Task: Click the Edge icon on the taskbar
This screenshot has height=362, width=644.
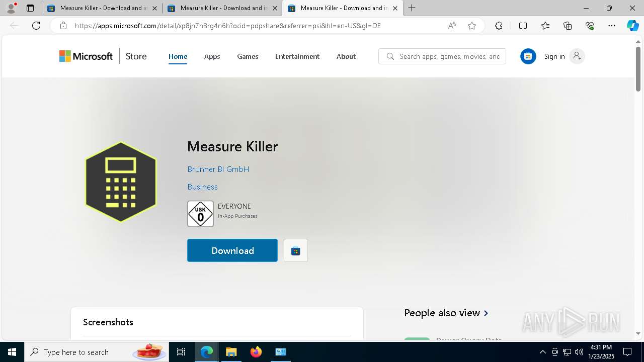Action: point(207,352)
